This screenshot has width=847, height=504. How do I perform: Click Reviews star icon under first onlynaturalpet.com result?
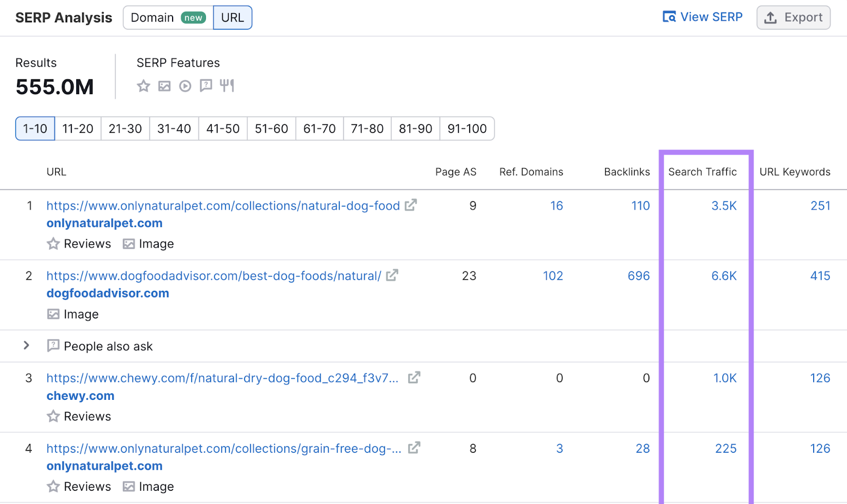click(x=53, y=244)
